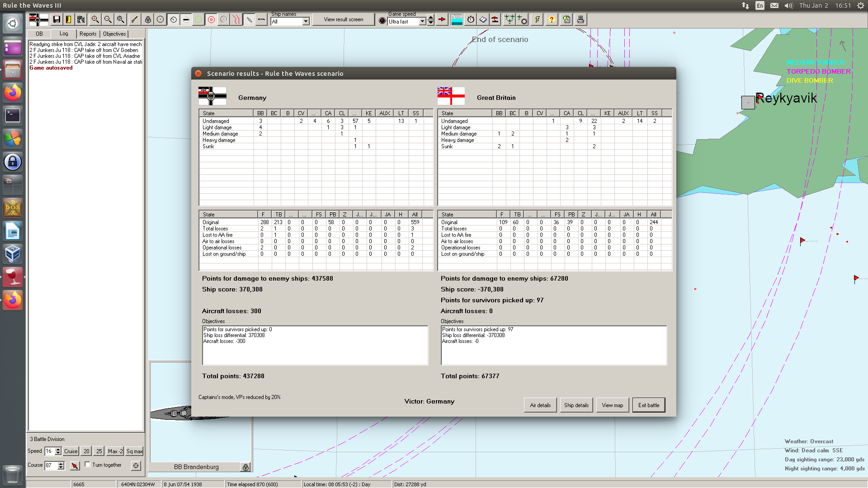
Task: Toggle the red target circle icon
Action: point(211,19)
